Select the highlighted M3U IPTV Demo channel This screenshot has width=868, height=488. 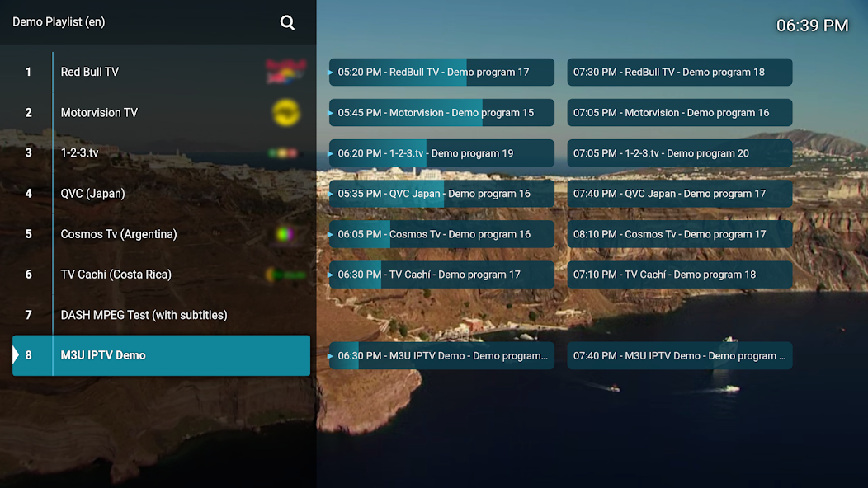pyautogui.click(x=161, y=355)
